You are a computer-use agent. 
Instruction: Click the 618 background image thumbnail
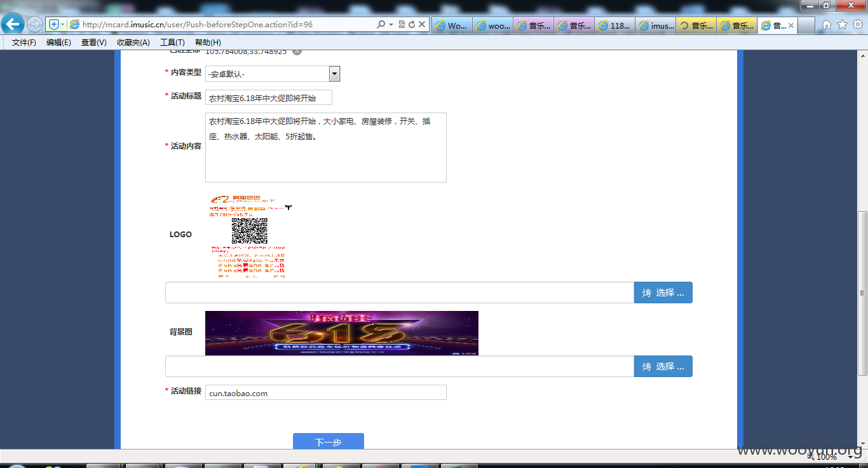point(342,333)
